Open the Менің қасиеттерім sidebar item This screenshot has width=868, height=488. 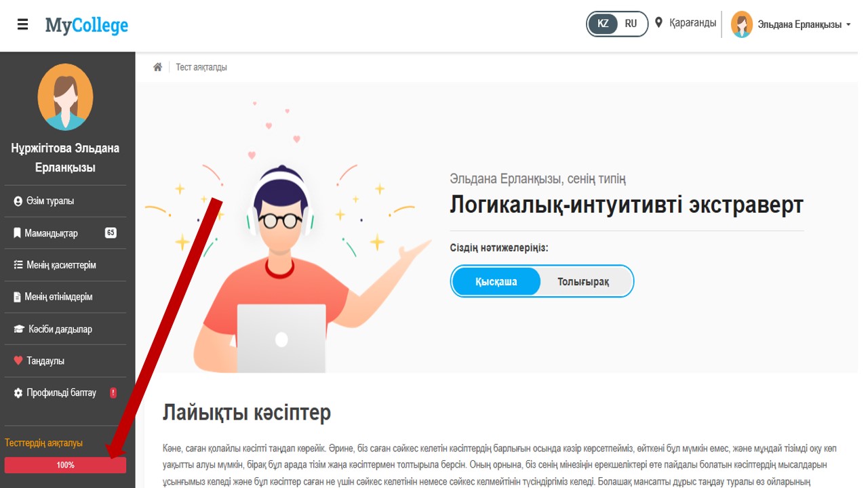pyautogui.click(x=65, y=265)
